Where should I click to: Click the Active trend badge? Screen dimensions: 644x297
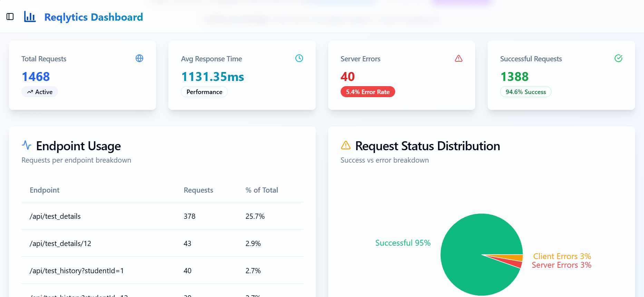40,92
